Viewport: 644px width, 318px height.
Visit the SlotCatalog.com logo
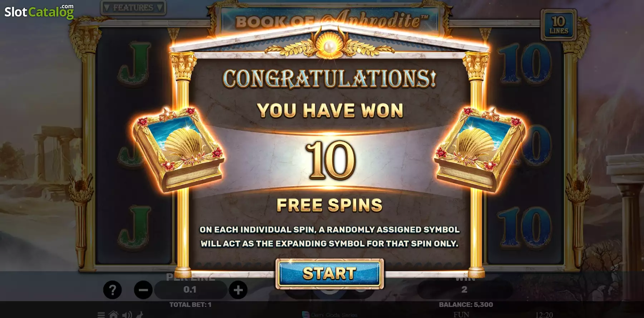pos(39,11)
